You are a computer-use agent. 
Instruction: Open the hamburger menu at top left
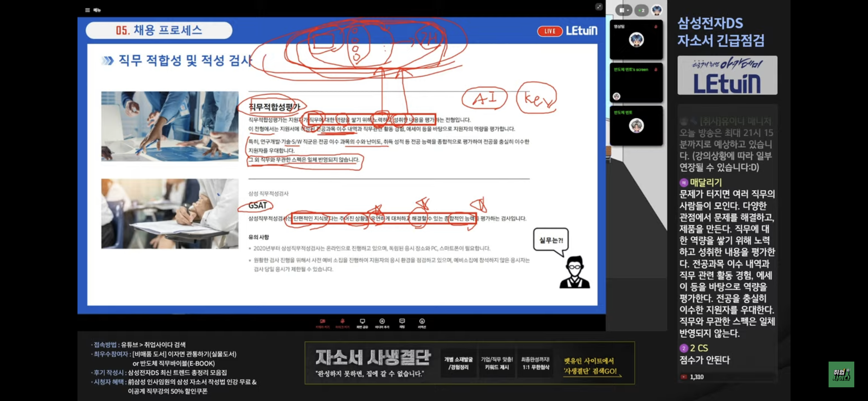88,10
